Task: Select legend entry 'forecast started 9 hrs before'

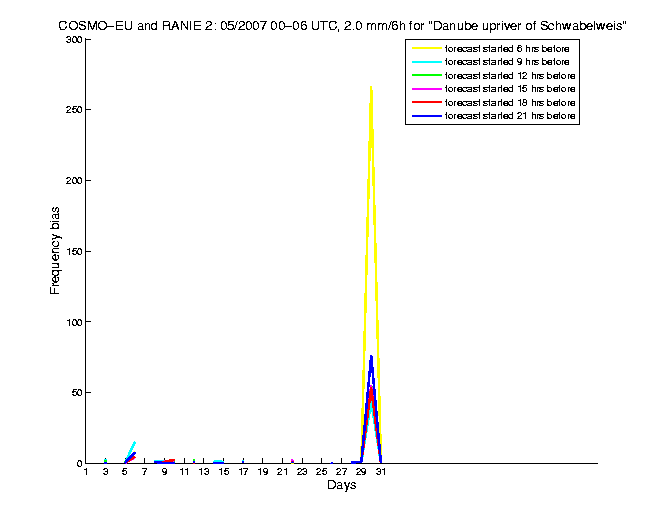Action: [507, 62]
